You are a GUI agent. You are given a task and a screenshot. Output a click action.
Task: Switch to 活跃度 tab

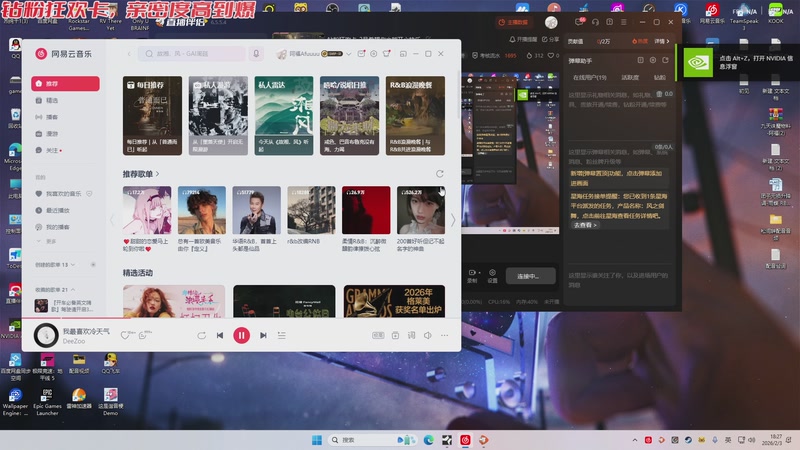[x=630, y=78]
